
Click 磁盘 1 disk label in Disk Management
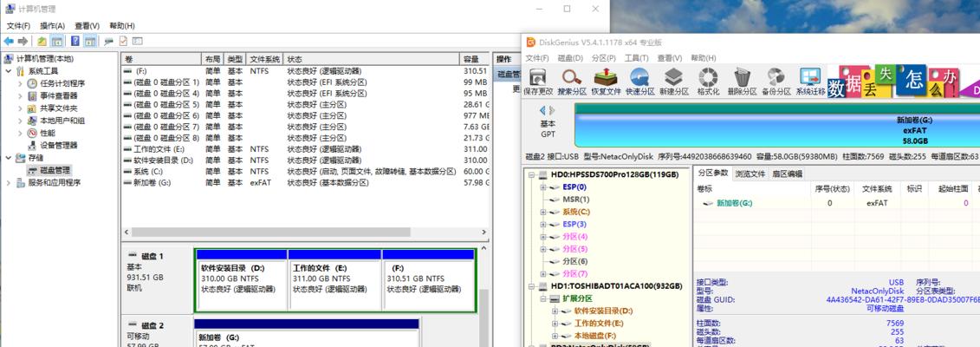click(152, 256)
